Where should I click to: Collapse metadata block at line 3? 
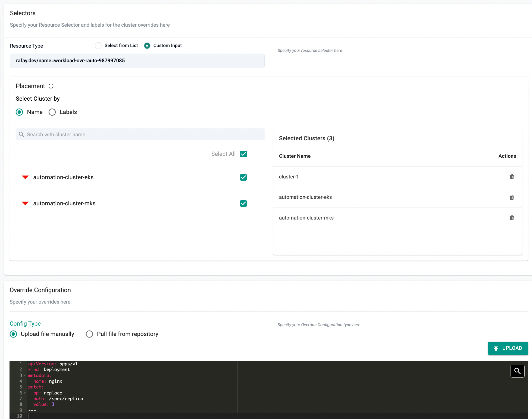click(25, 376)
